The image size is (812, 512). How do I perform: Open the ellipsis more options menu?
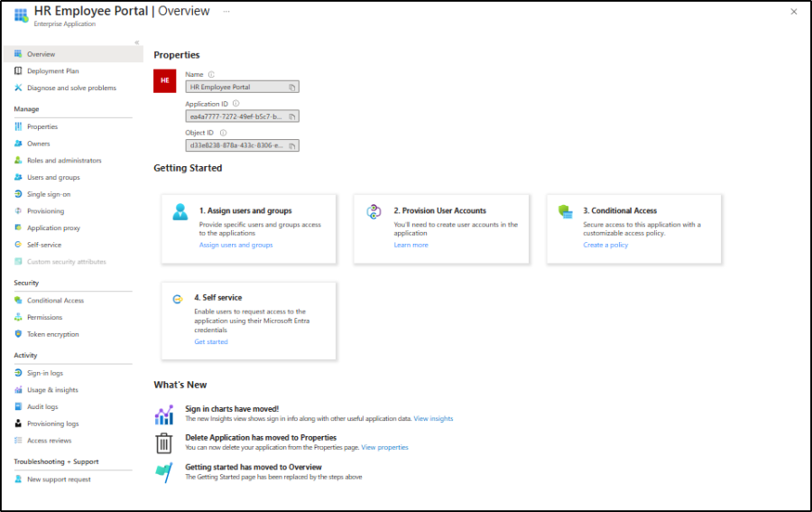click(x=226, y=12)
